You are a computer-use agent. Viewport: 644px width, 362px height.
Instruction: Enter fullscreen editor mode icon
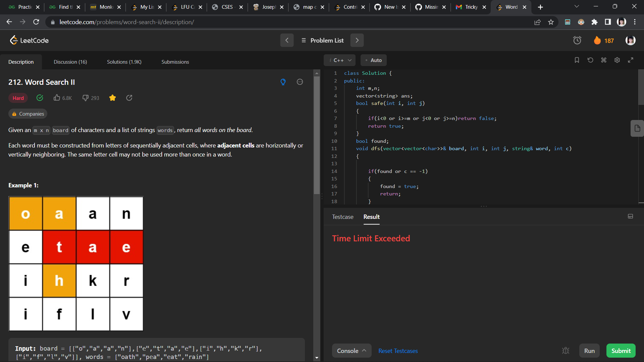pos(631,60)
